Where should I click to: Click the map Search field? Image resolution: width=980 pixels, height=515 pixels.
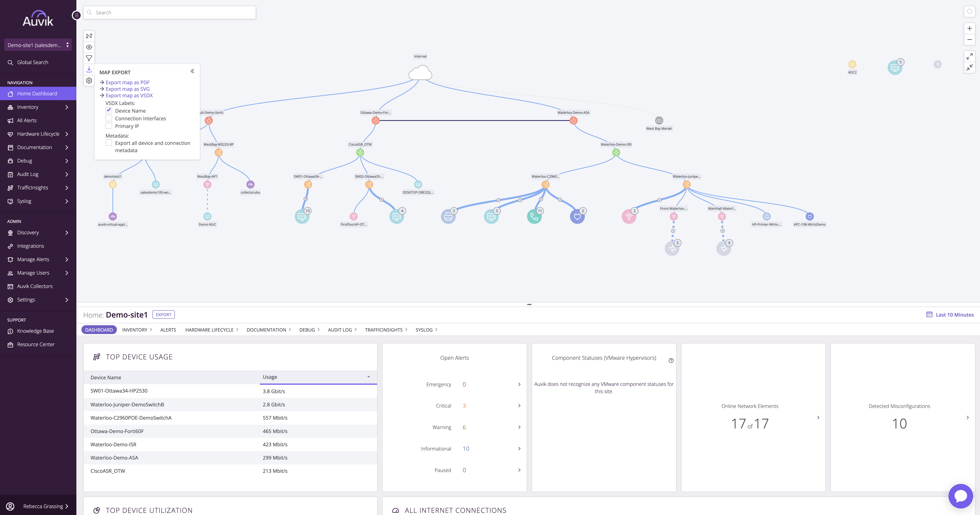170,12
